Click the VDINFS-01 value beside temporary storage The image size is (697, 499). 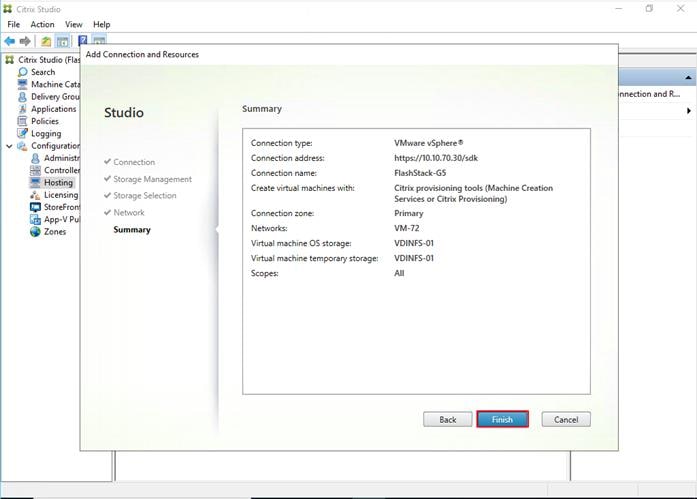coord(413,258)
